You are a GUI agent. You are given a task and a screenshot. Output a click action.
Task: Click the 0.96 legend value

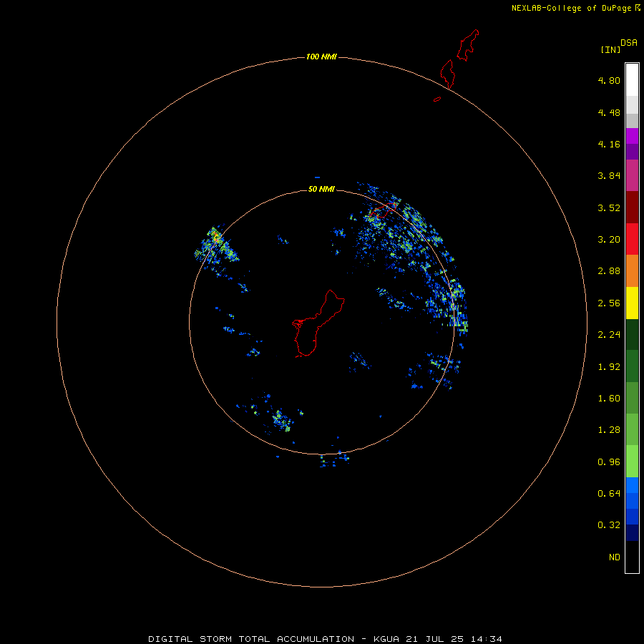[609, 462]
